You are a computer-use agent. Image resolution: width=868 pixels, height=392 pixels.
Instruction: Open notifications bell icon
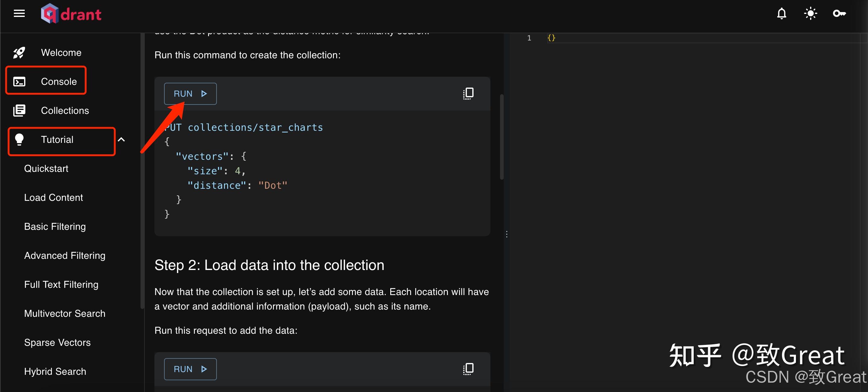point(781,14)
